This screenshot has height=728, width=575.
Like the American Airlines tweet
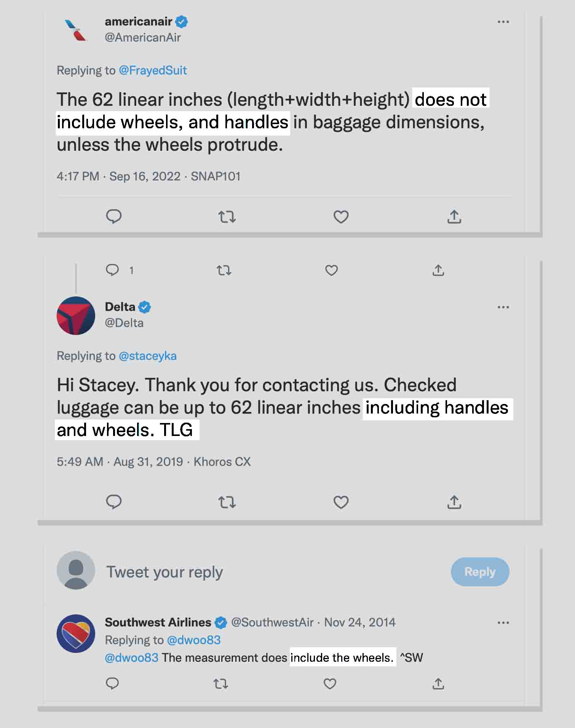341,217
